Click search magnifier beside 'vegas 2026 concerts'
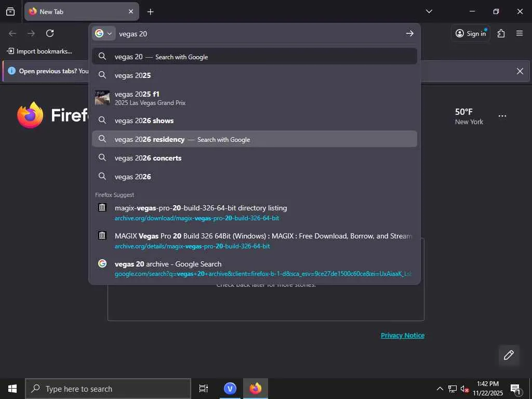The image size is (532, 399). tap(102, 157)
